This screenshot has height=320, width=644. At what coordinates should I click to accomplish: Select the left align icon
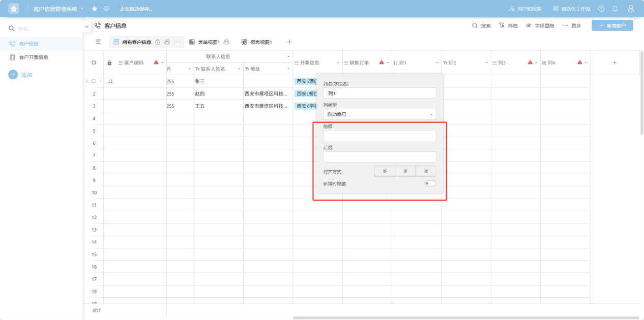click(x=385, y=172)
